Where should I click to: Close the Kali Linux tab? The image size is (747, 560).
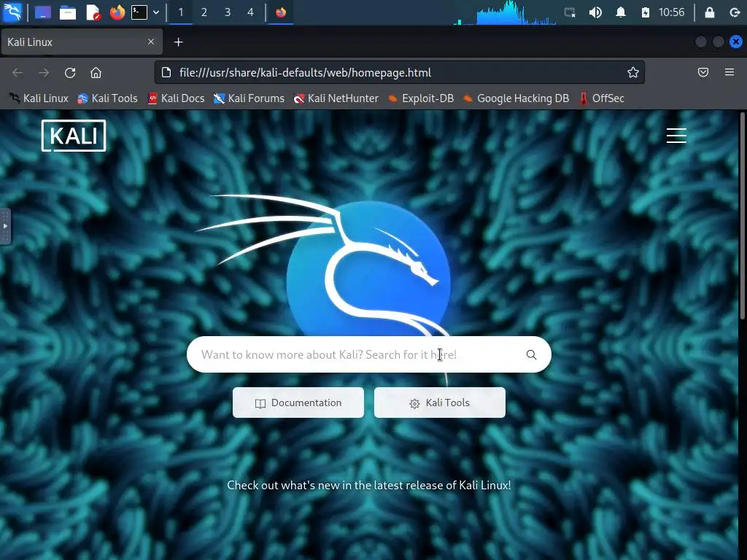(151, 42)
